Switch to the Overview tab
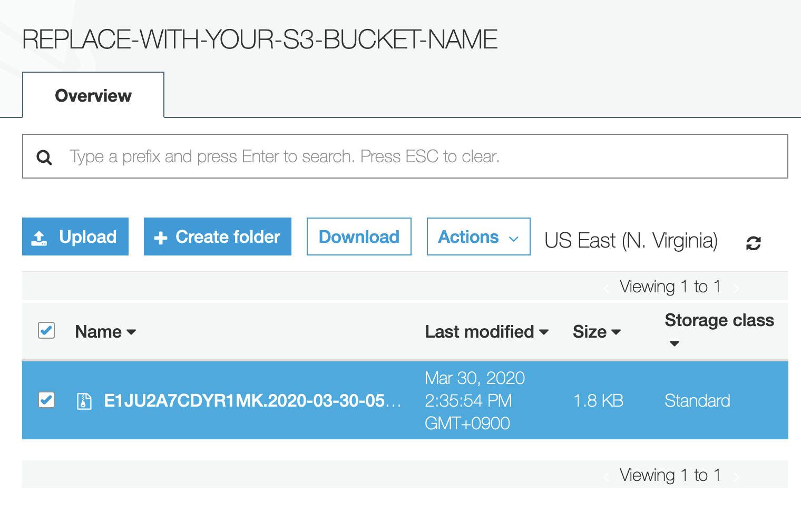801x532 pixels. (93, 95)
